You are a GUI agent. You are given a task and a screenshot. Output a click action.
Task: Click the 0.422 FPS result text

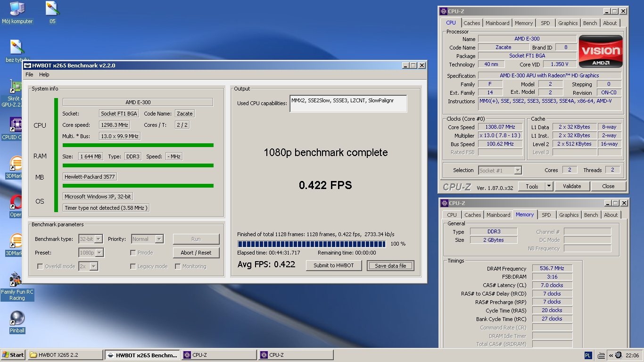325,185
